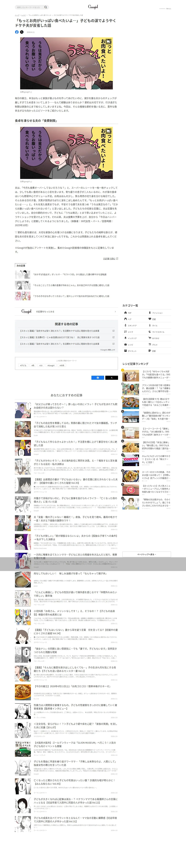Image resolution: width=186 pixels, height=868 pixels.
Task: Expand more Googirl articles via right chevron
Action: pyautogui.click(x=115, y=312)
